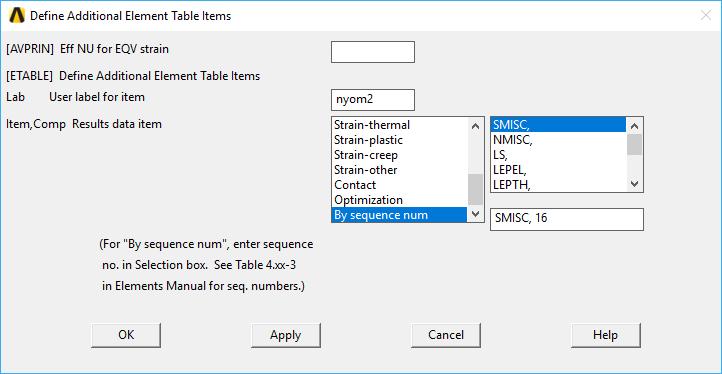Screen dimensions: 722x374
Task: Click the component list scrollbar thumb
Action: point(635,144)
